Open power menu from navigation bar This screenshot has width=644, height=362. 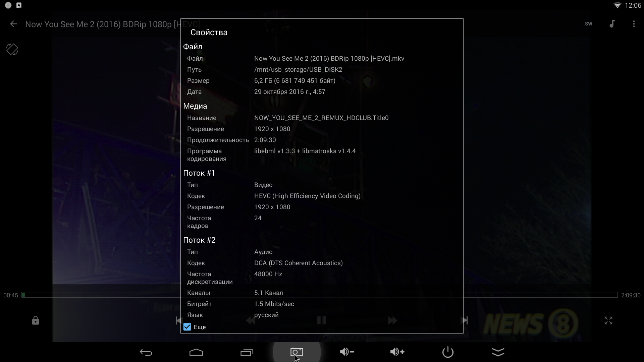448,352
